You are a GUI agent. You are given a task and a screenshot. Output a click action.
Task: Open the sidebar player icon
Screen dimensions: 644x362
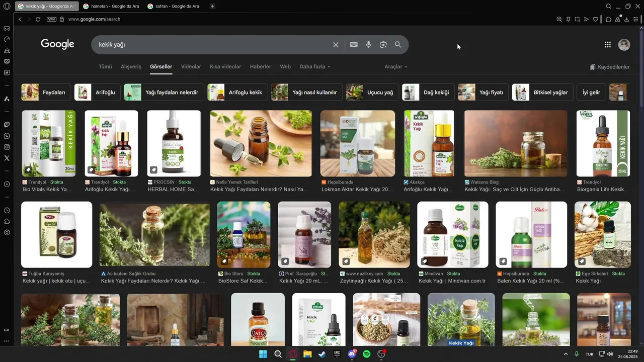[7, 184]
